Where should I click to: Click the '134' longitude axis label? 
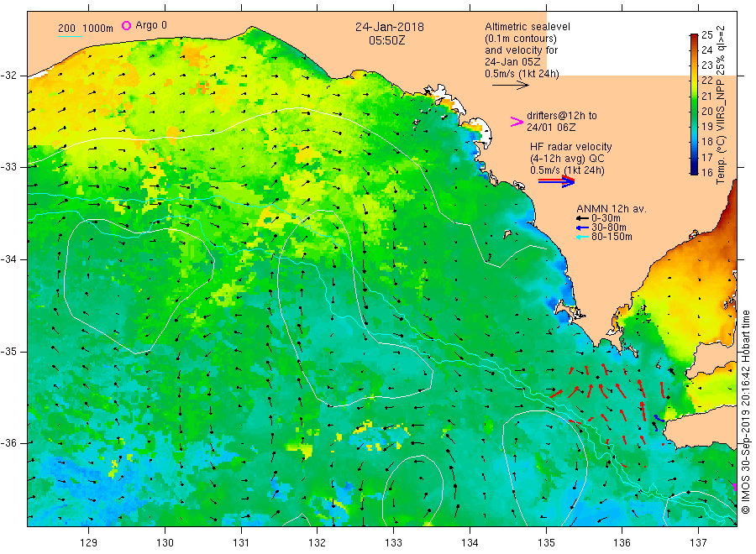(470, 542)
